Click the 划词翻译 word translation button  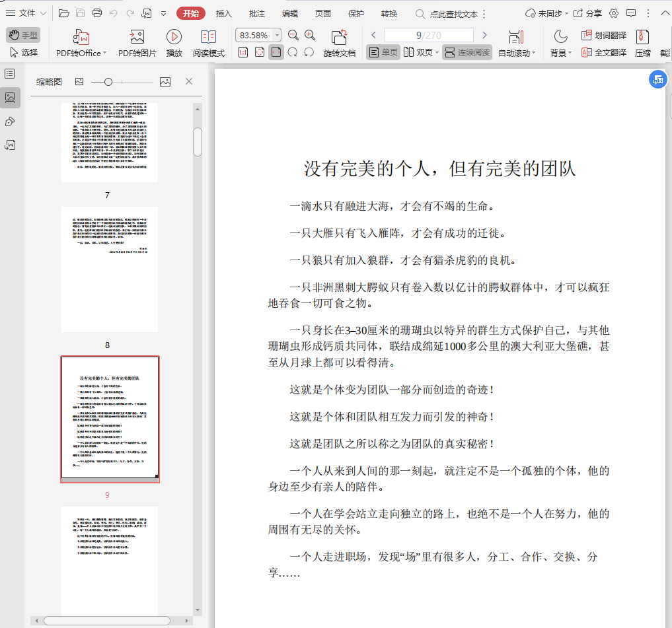tap(604, 35)
